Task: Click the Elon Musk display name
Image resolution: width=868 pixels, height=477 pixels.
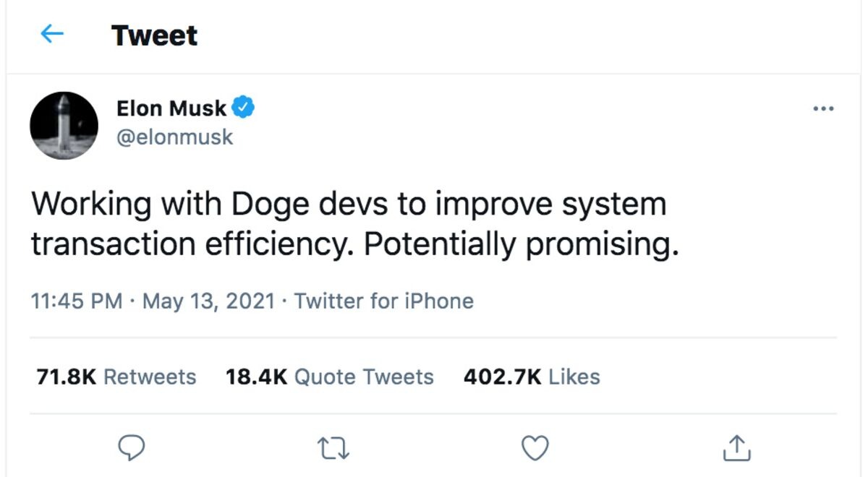Action: (x=171, y=108)
